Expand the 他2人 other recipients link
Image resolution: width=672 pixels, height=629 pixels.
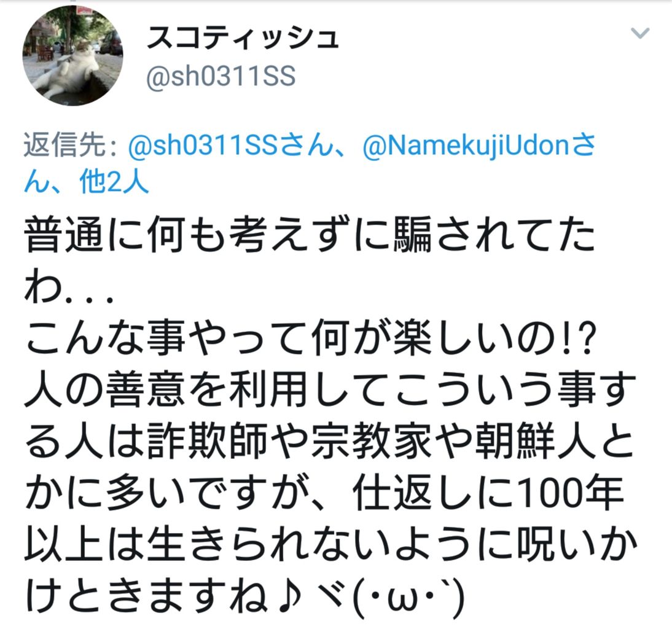coord(114,182)
